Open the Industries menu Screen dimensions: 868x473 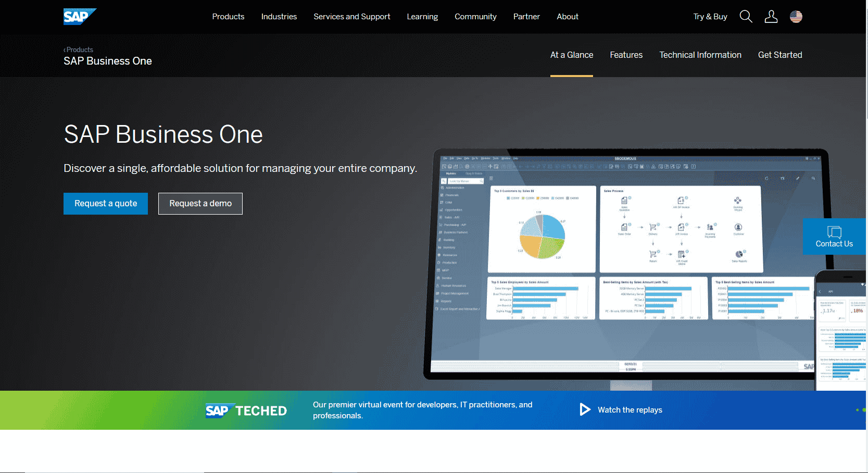[279, 17]
